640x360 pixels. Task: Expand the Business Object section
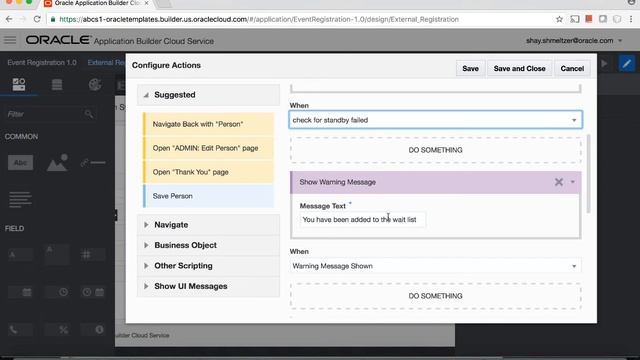(x=208, y=245)
